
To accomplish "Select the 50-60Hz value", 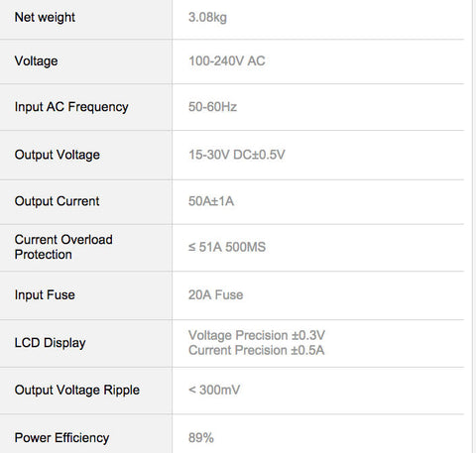I will 212,107.
